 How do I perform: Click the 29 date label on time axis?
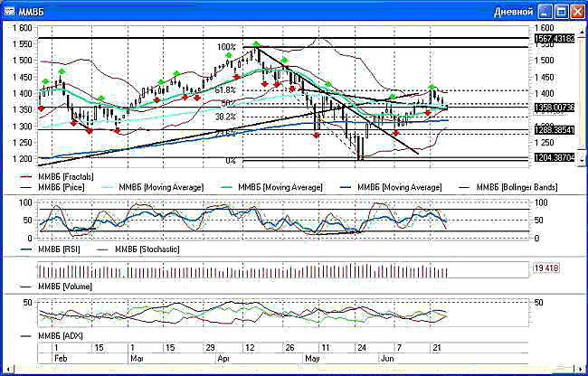(211, 348)
